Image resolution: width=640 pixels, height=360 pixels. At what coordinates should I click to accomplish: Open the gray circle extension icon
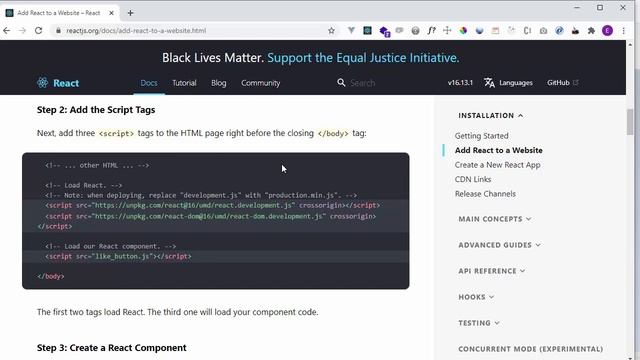tap(416, 31)
